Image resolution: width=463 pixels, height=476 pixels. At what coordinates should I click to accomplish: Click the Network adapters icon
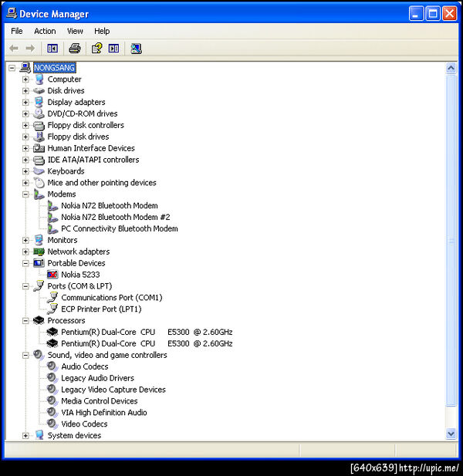pos(39,252)
